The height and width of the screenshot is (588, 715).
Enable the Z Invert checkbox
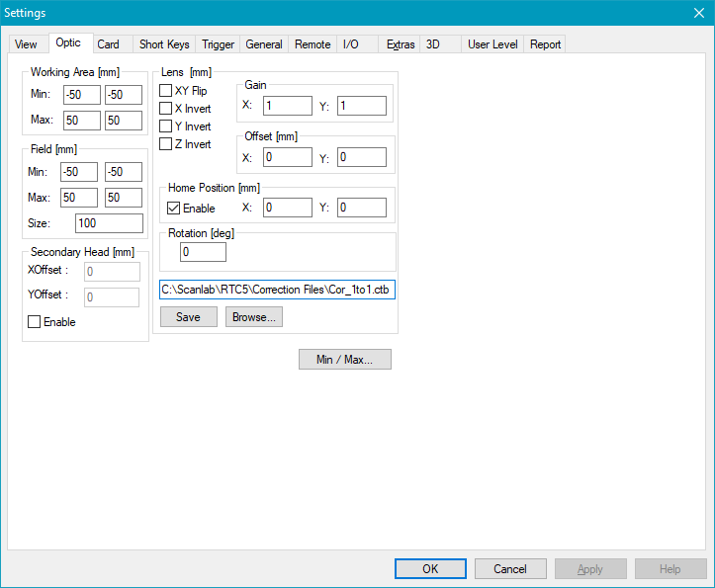[x=166, y=144]
